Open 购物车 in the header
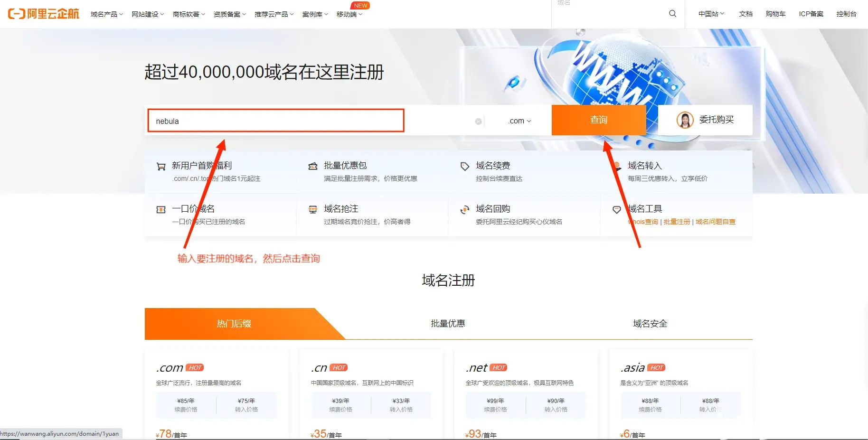The width and height of the screenshot is (868, 440). (x=775, y=14)
